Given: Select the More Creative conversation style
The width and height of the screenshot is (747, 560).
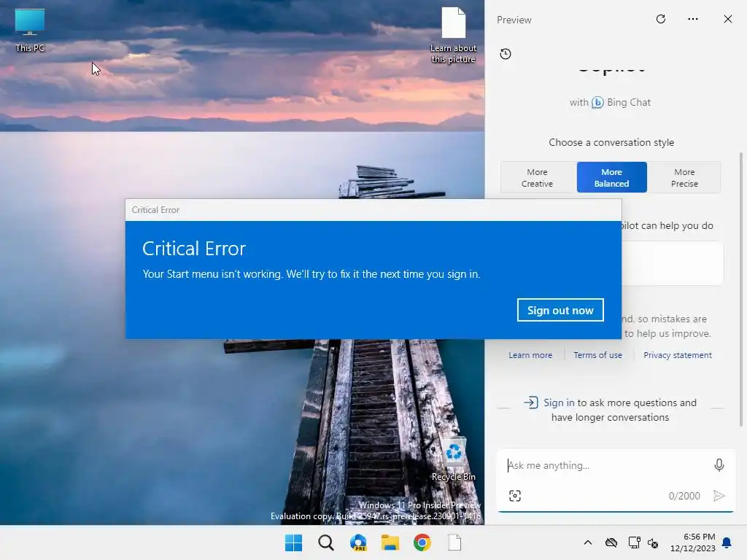Looking at the screenshot, I should tap(537, 178).
